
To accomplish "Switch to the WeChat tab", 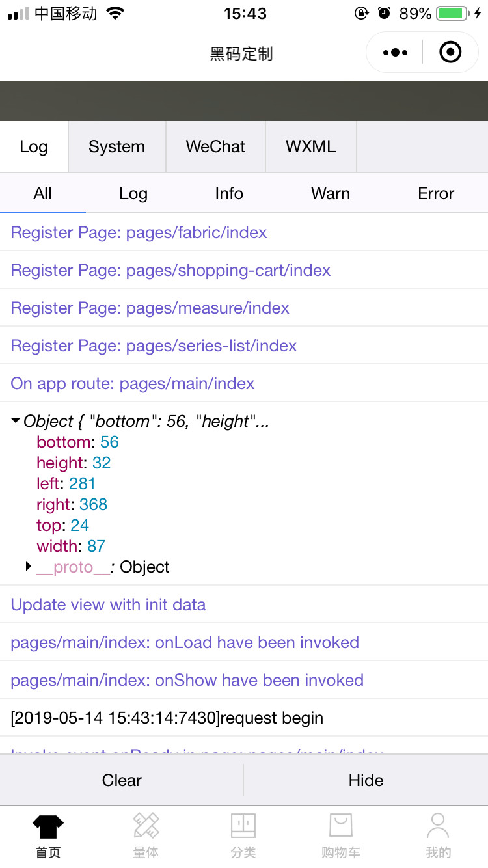I will [215, 147].
